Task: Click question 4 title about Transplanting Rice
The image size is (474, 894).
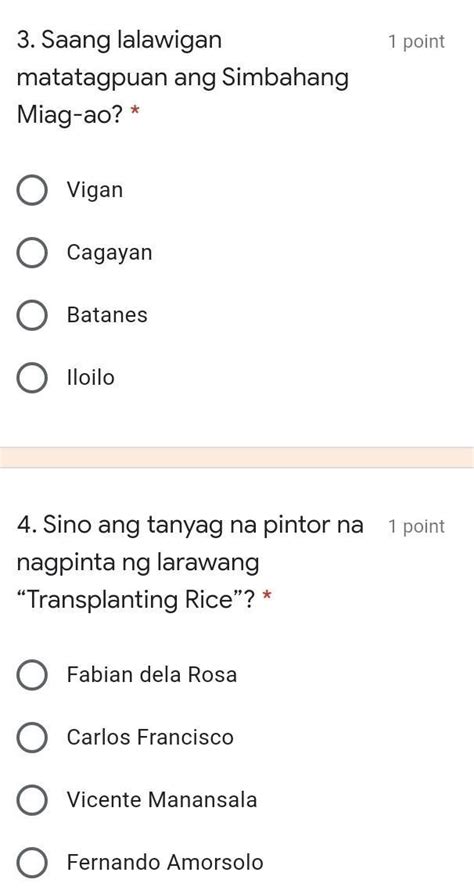Action: [x=190, y=563]
